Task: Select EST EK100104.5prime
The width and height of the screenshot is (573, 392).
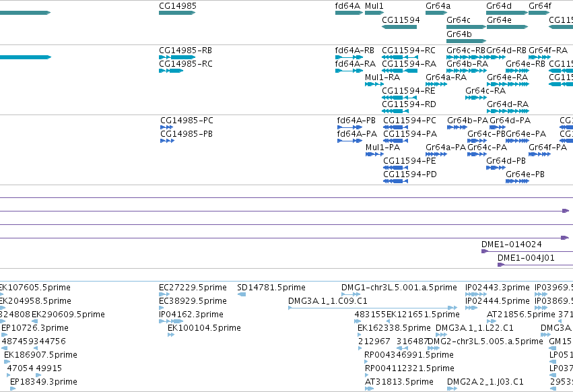Action: [171, 335]
